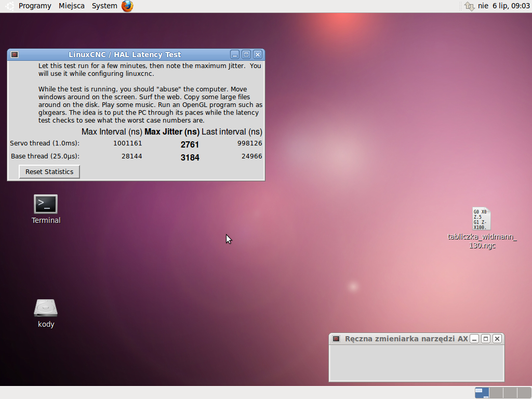Click the Servo thread last interval 998126
The image size is (532, 399).
coord(250,143)
